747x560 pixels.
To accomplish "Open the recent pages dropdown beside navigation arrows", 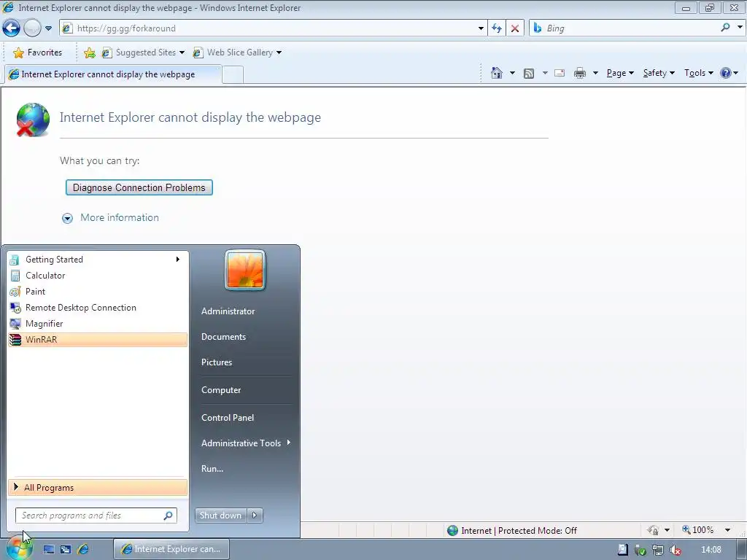I will (48, 28).
